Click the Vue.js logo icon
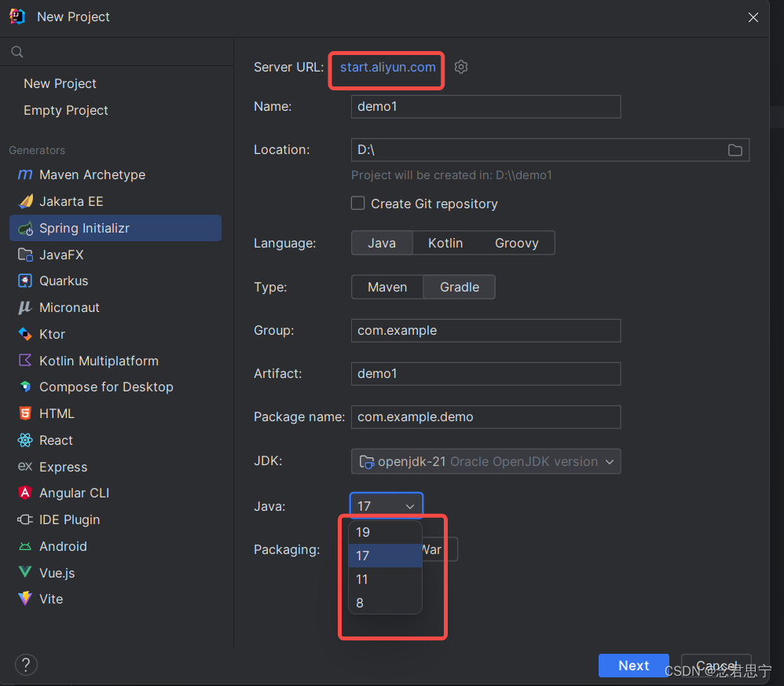This screenshot has height=686, width=784. (x=25, y=572)
